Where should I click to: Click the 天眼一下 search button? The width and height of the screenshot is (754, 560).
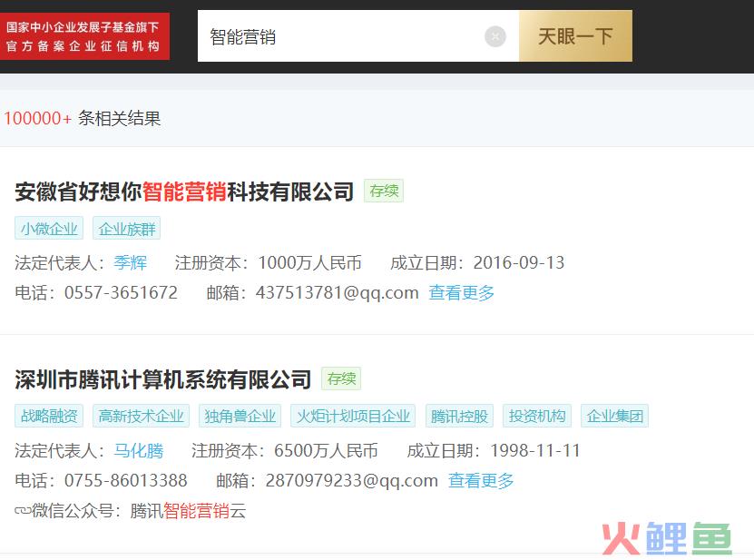click(x=575, y=36)
